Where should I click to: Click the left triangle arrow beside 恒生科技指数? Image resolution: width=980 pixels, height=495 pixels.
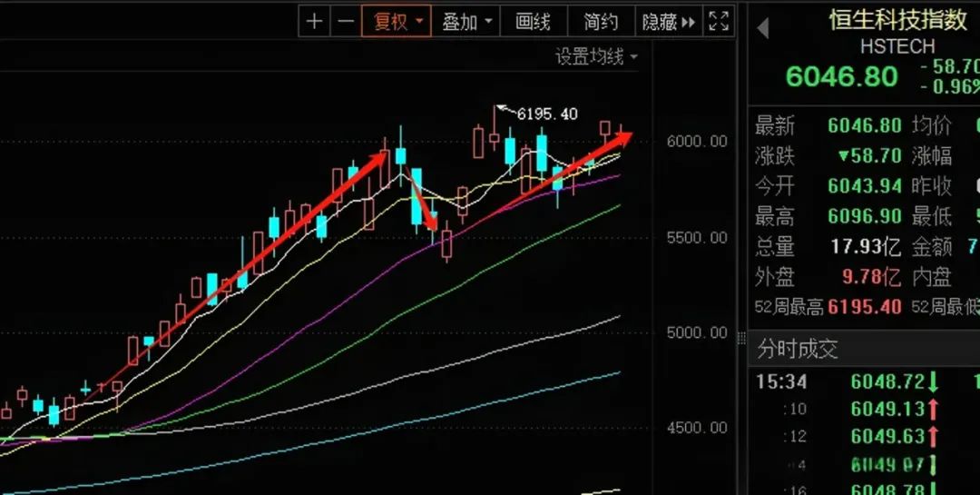(x=762, y=28)
